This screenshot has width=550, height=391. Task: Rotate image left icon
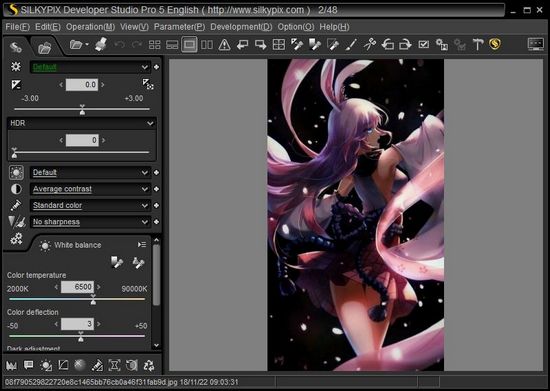[388, 45]
